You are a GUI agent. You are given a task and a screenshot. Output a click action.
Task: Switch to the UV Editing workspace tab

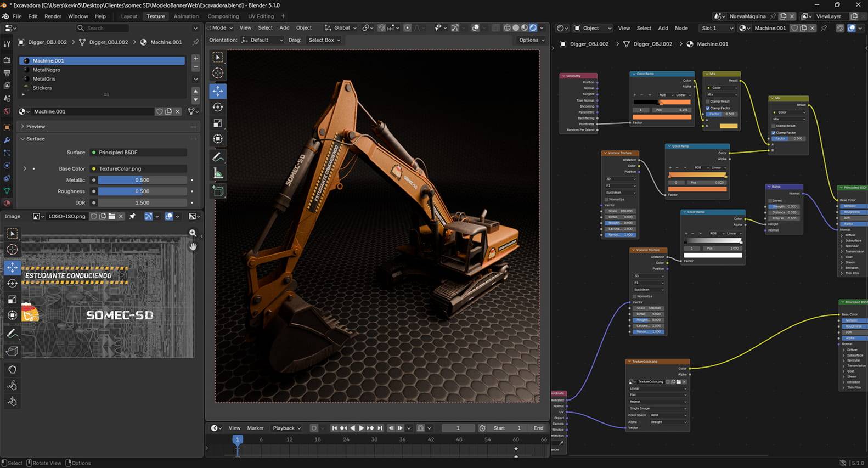[261, 16]
